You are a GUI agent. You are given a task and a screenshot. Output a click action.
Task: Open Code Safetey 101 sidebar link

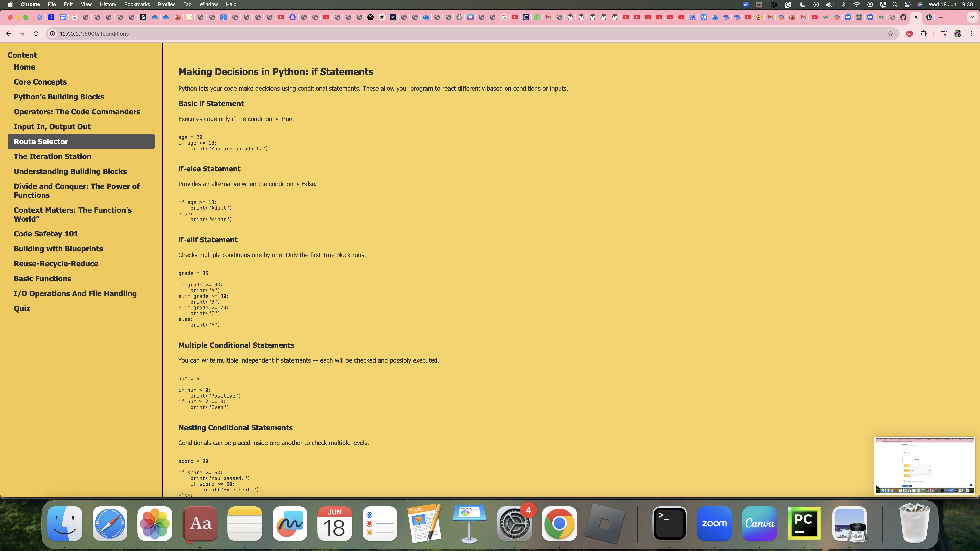(x=46, y=234)
